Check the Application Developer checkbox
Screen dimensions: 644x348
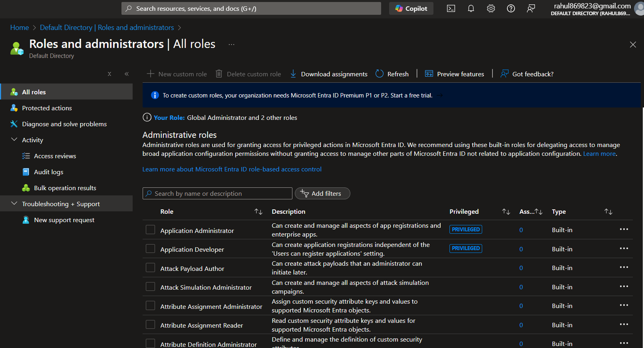(150, 249)
